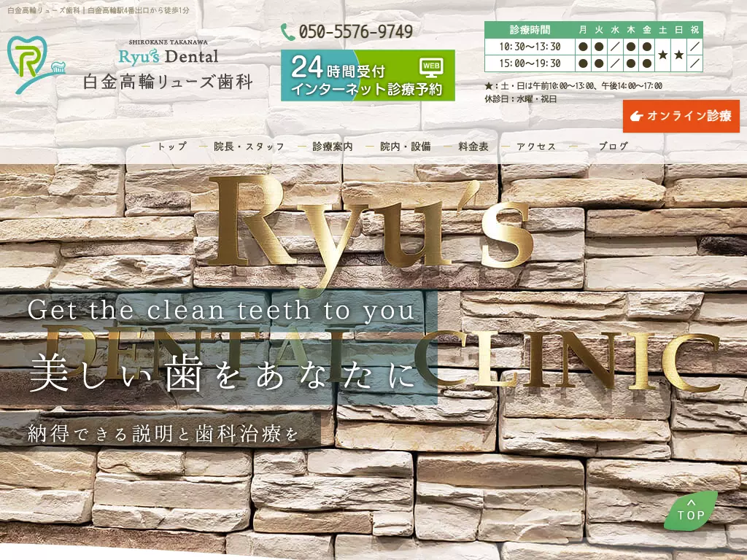
Task: Click the Get the clean teeth to you headline
Action: tap(221, 311)
